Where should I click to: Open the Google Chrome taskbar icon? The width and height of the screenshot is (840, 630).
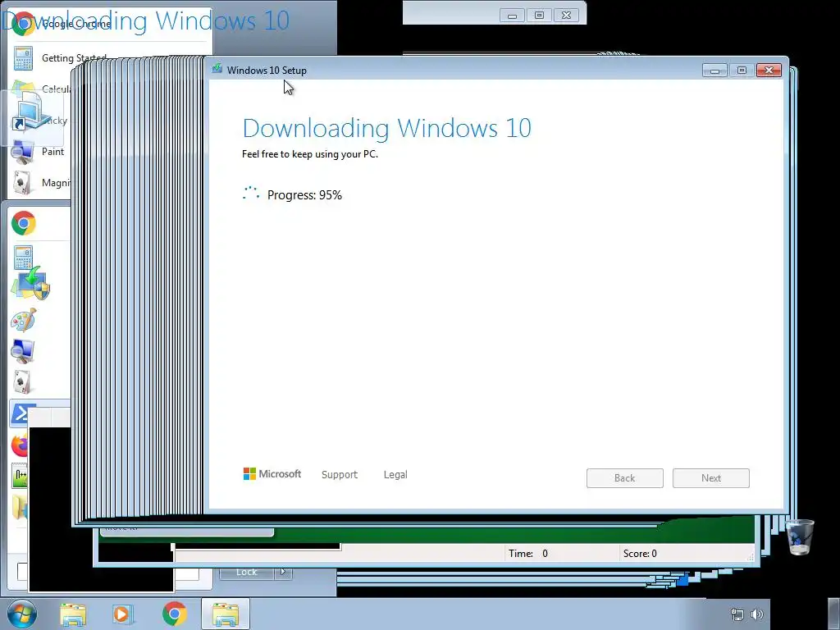click(x=174, y=614)
